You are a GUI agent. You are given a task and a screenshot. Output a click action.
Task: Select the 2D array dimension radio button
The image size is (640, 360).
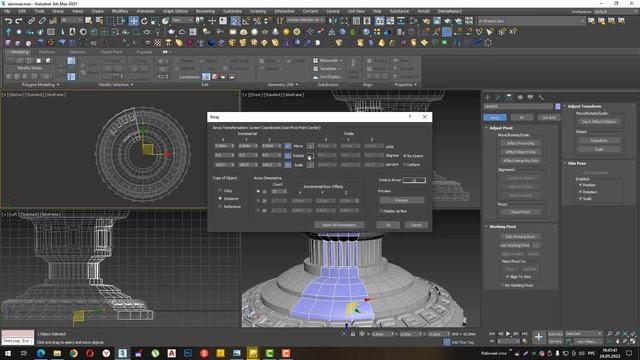pos(258,200)
